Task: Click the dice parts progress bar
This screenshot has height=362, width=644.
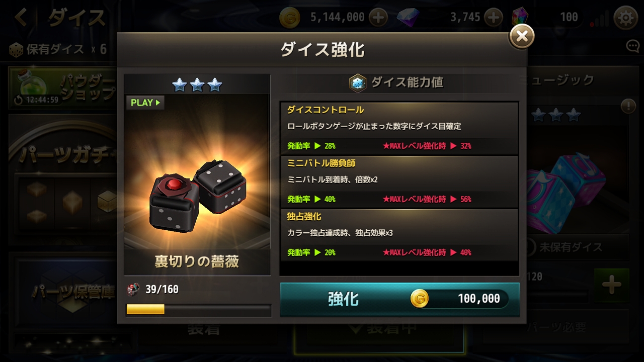Action: coord(198,309)
